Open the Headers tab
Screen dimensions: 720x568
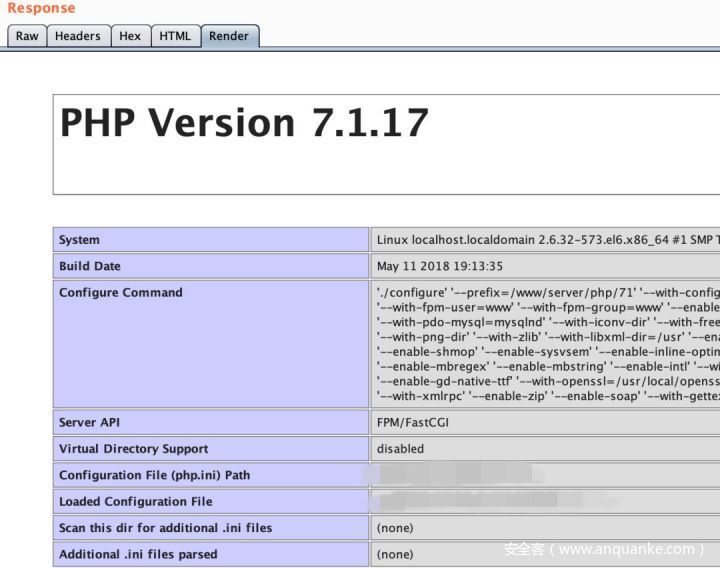[77, 36]
